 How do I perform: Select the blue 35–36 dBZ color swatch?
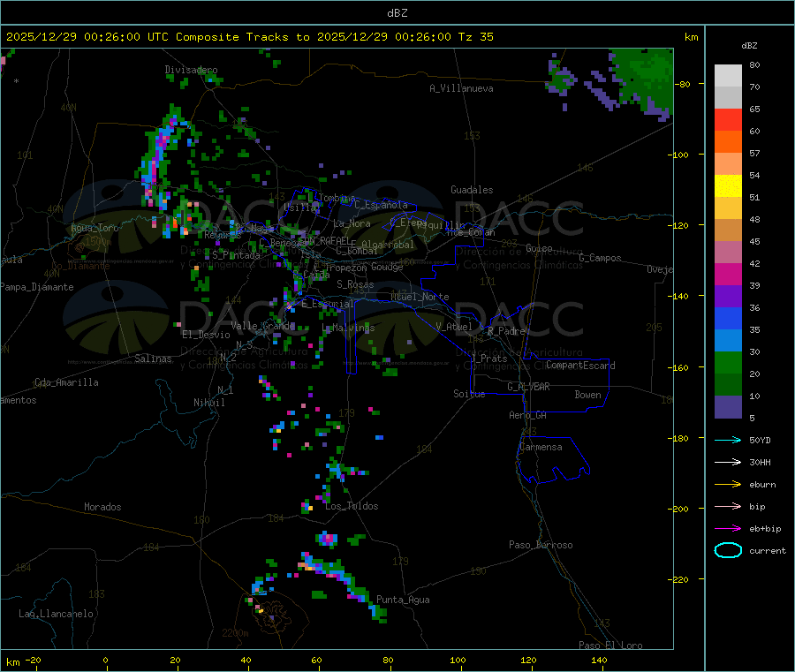728,318
